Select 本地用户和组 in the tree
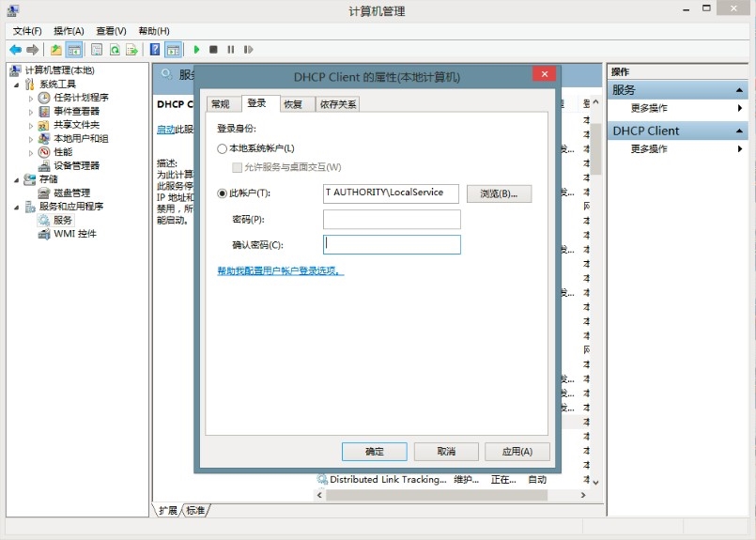756x540 pixels. point(81,138)
